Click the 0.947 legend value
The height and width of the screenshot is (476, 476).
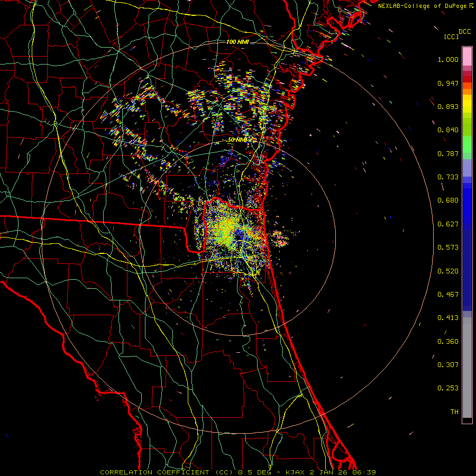[x=448, y=83]
